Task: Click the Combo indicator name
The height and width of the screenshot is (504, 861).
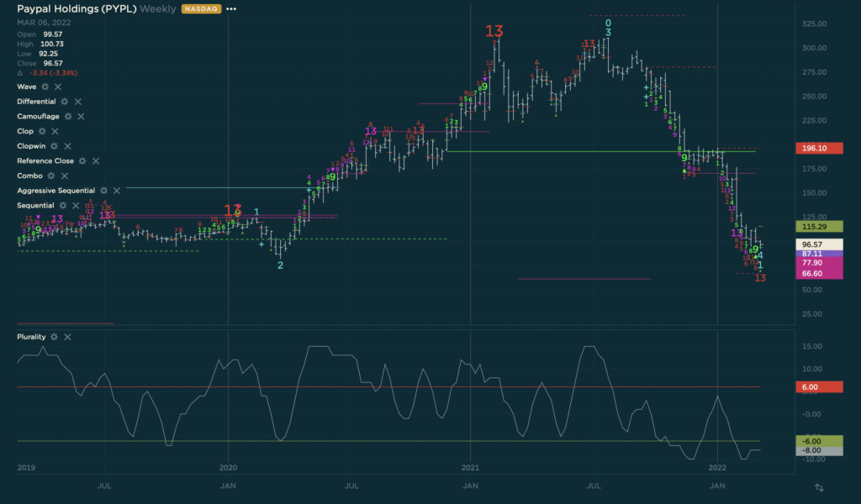Action: (29, 176)
